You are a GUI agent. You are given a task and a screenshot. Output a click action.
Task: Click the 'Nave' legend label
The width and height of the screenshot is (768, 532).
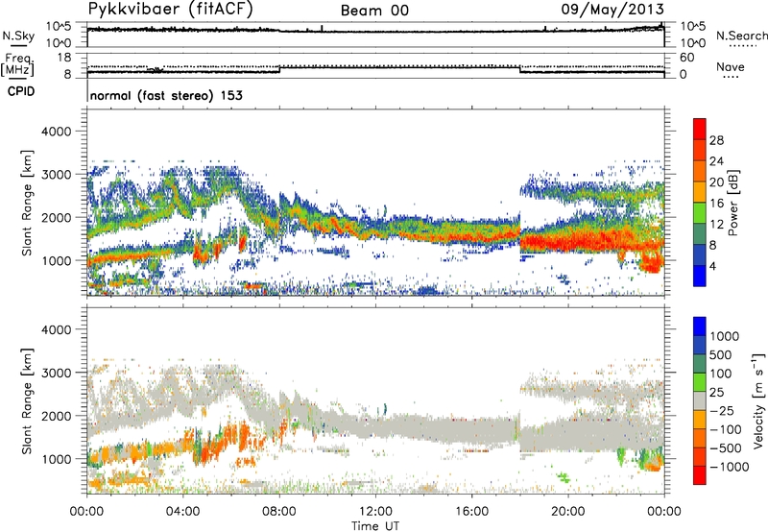tap(731, 67)
